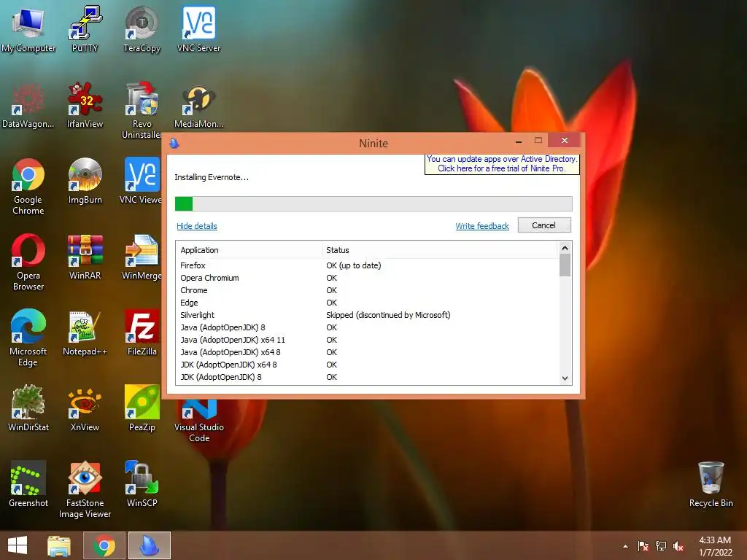This screenshot has height=560, width=747.
Task: Select Java (AdoptOpenJDK) x64 11 row
Action: (367, 340)
